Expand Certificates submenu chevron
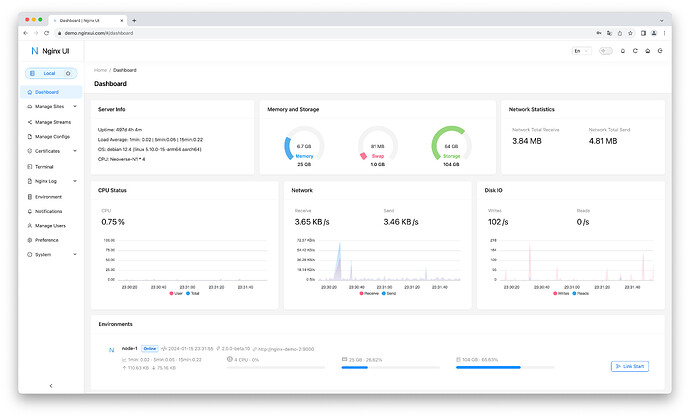 75,151
